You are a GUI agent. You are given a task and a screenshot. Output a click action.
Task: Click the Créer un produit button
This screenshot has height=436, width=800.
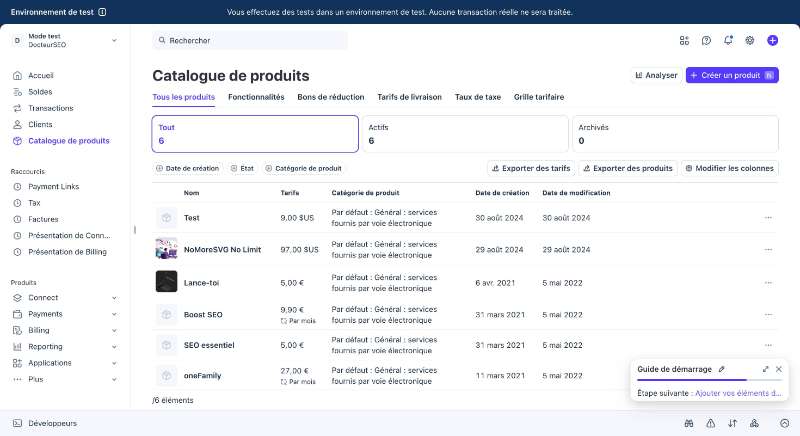point(732,75)
